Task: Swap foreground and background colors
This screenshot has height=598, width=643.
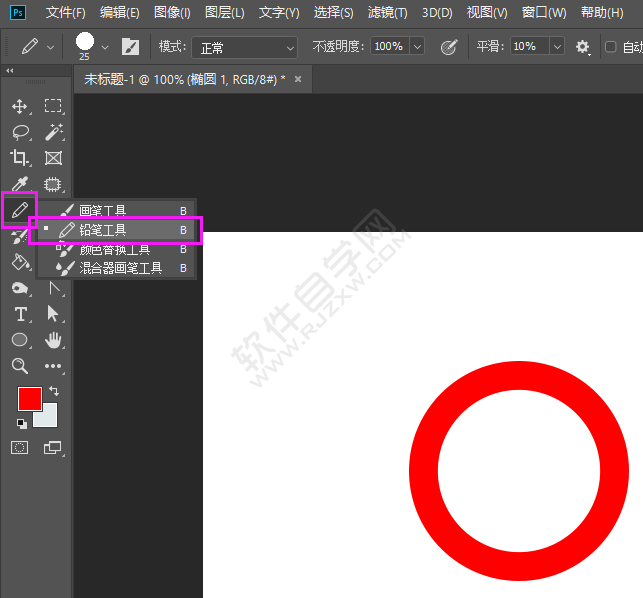Action: (54, 390)
